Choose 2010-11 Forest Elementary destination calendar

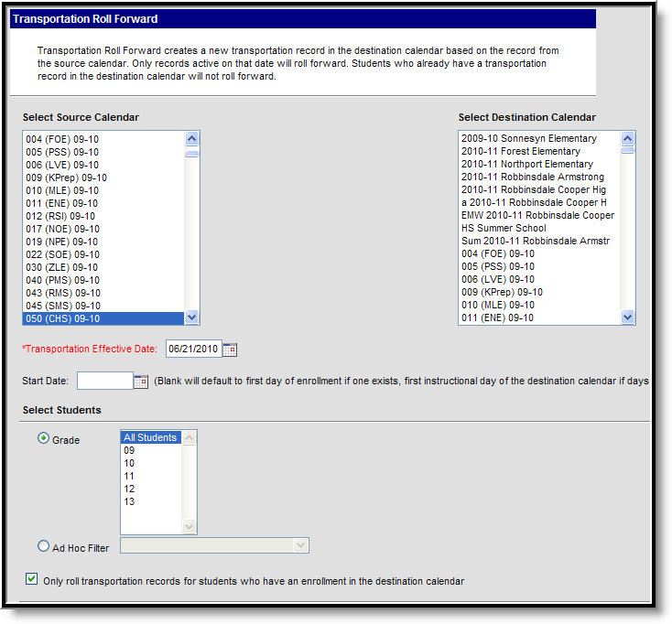539,151
